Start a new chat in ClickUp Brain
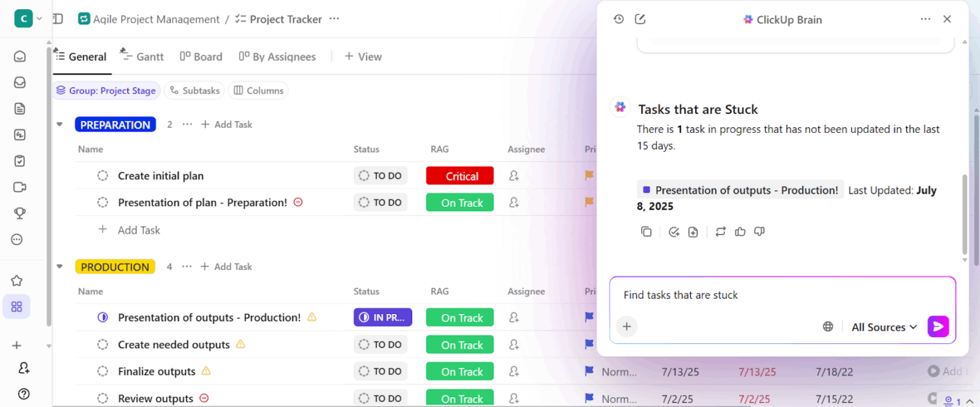This screenshot has height=407, width=980. point(640,19)
